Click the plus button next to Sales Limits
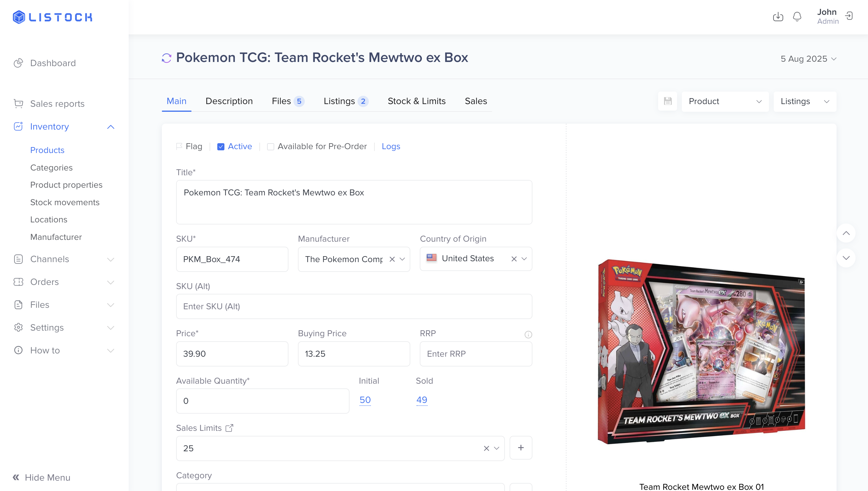This screenshot has height=491, width=868. pos(521,447)
